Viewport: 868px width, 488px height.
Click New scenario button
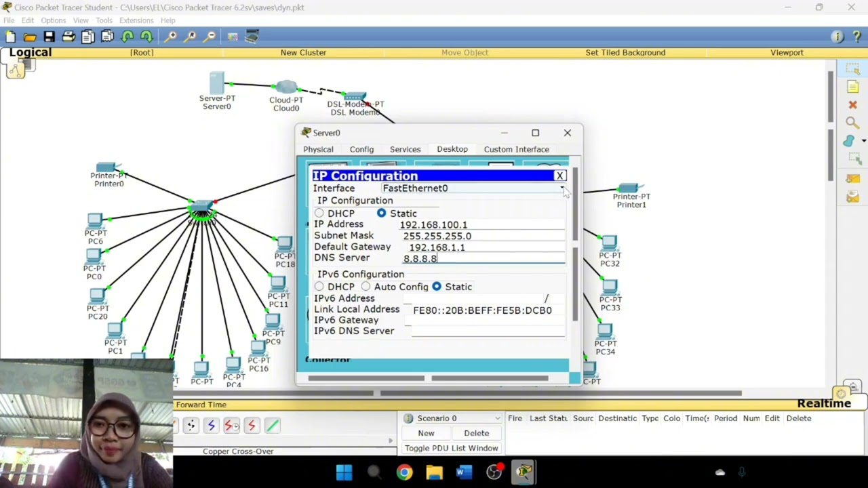426,433
